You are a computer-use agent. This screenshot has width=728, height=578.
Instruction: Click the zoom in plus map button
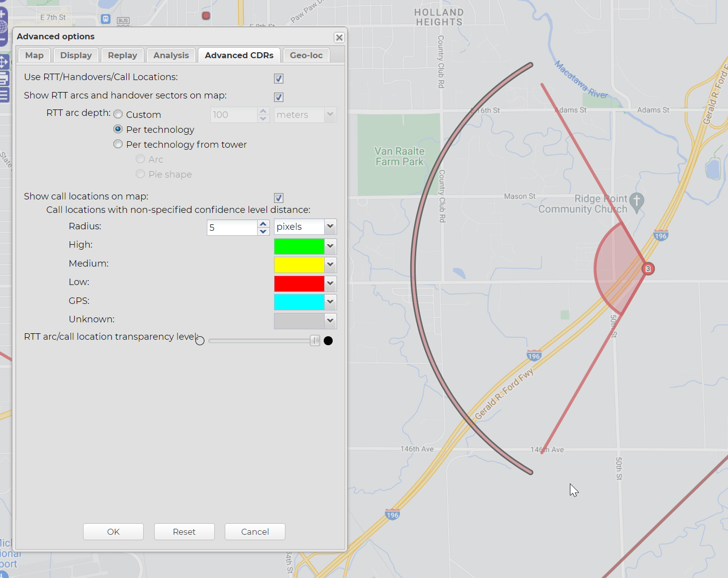[3, 13]
